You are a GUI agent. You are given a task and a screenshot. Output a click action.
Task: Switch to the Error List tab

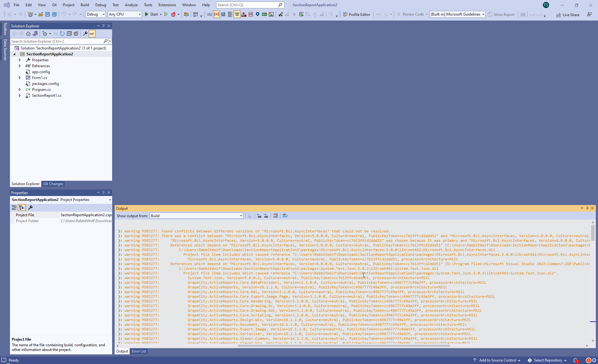[139, 351]
